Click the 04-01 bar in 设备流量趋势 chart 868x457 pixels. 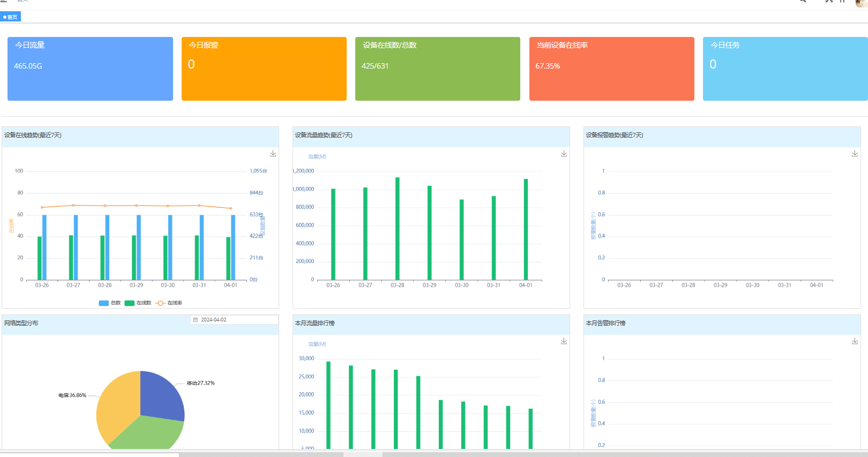coord(526,229)
